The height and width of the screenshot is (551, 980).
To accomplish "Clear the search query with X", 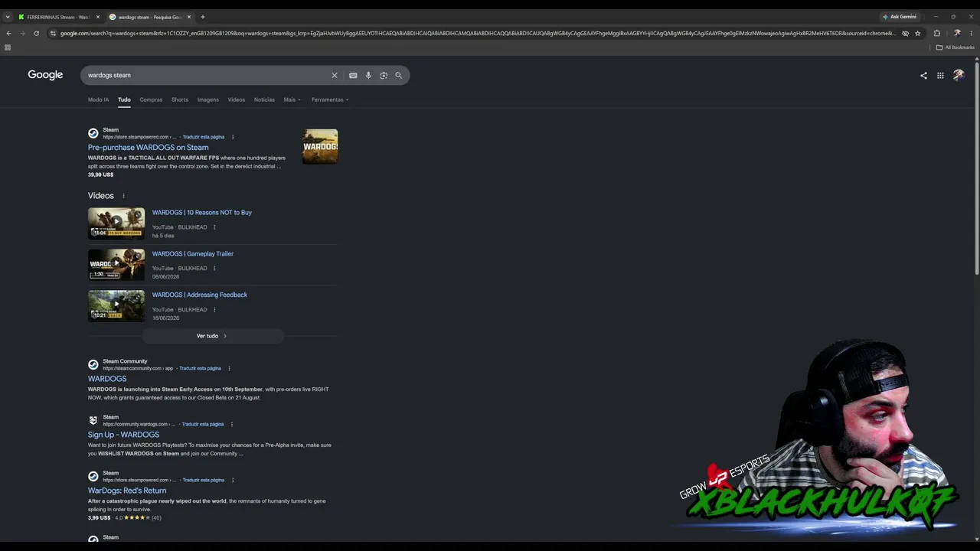I will click(x=334, y=75).
